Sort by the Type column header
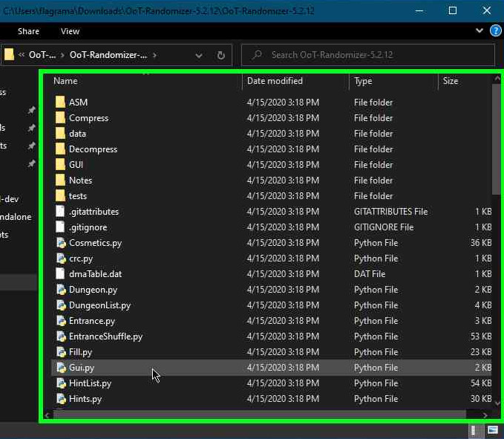This screenshot has width=504, height=439. click(x=363, y=81)
